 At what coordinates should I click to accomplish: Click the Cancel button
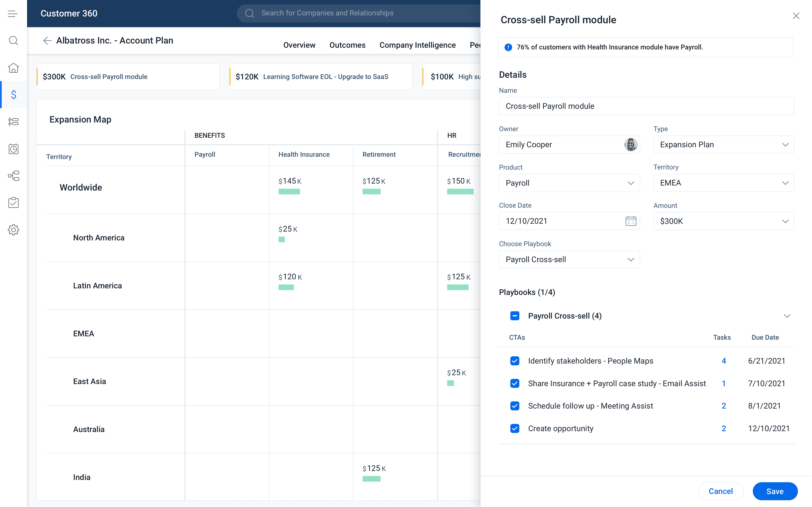721,491
